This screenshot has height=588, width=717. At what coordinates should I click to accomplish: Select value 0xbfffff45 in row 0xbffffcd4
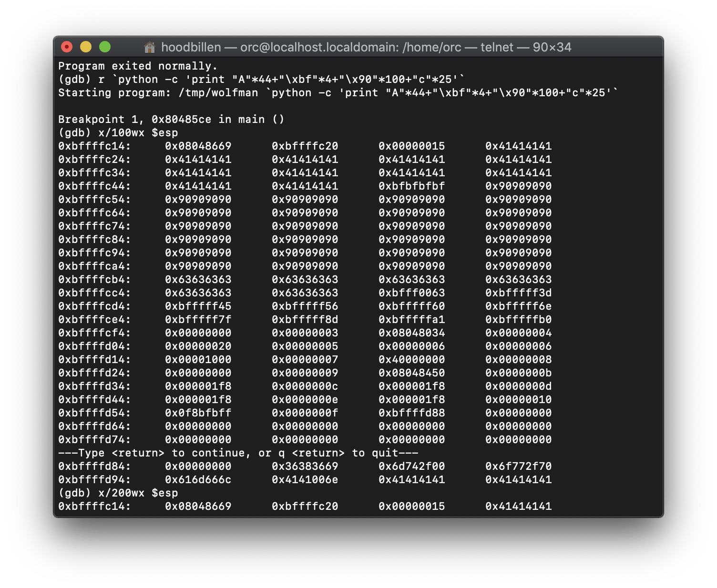(198, 306)
